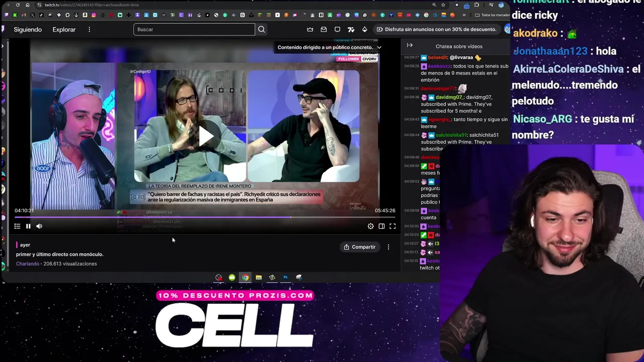
Task: Open the notifications inbox icon
Action: [x=324, y=29]
